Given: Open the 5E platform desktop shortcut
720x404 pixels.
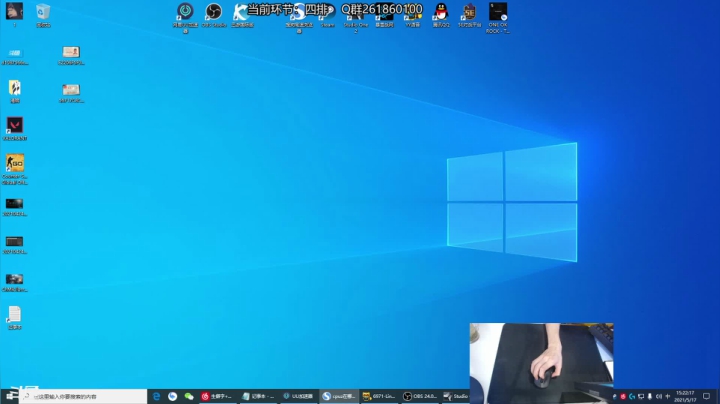Looking at the screenshot, I should [469, 15].
